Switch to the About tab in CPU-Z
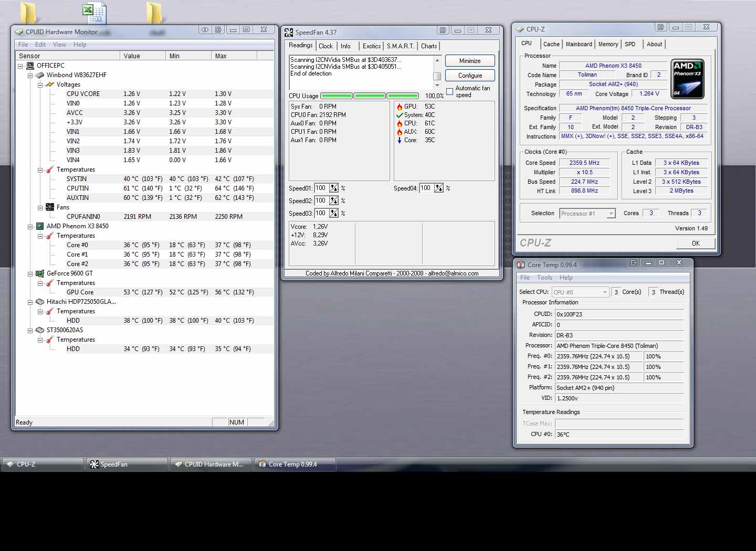This screenshot has width=756, height=551. tap(654, 44)
